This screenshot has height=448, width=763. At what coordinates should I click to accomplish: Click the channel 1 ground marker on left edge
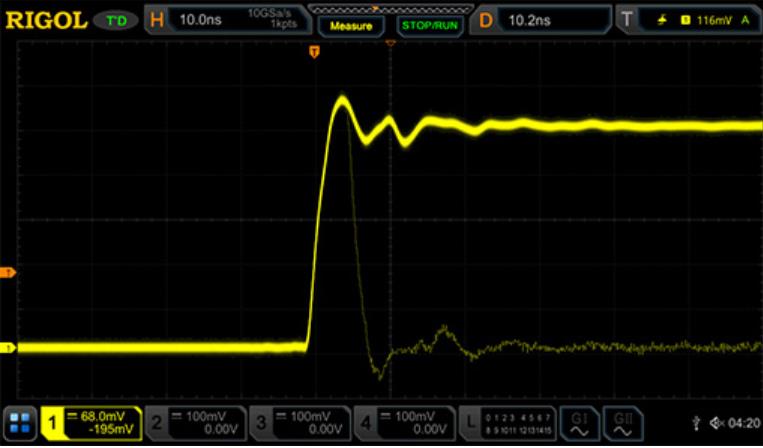click(9, 348)
